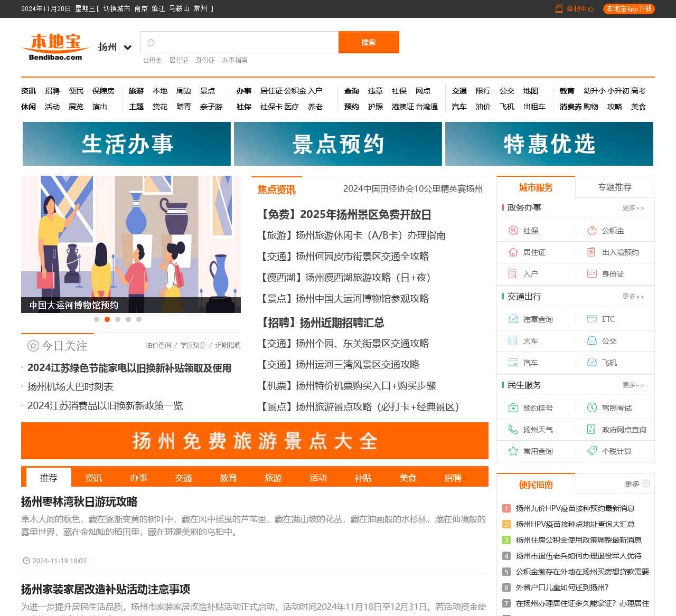Expand 更多 next to 政务办事
Image resolution: width=676 pixels, height=616 pixels.
[633, 208]
